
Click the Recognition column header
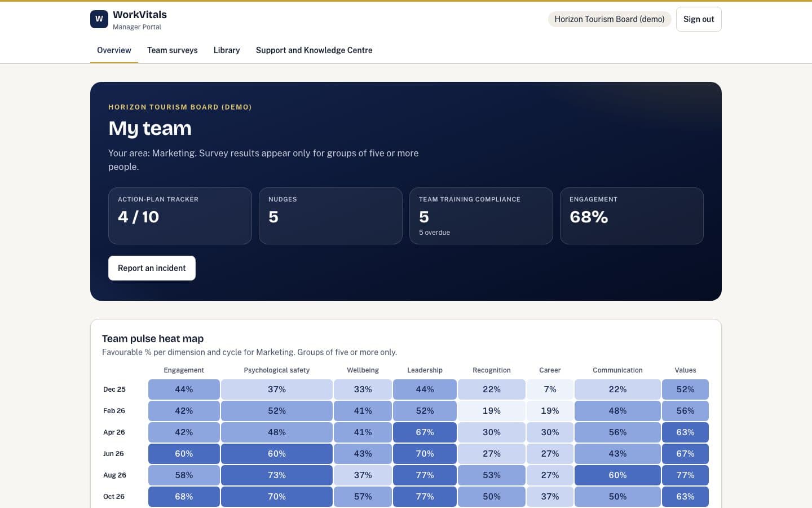tap(492, 370)
